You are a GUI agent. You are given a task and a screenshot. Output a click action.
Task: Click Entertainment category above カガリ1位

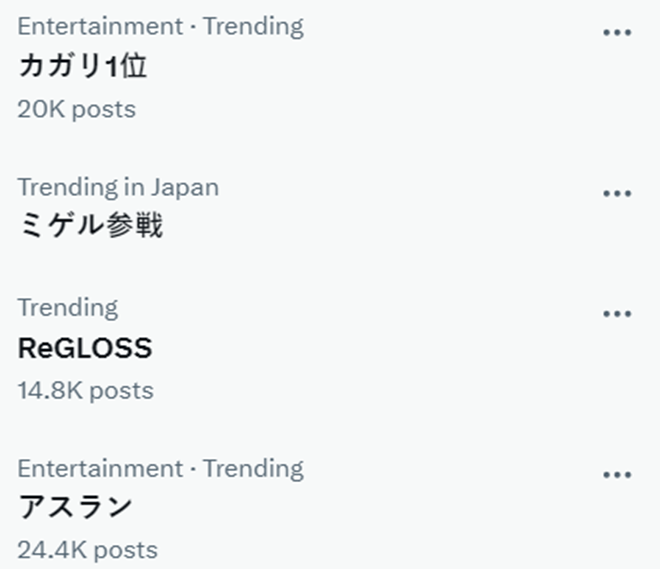[x=97, y=26]
